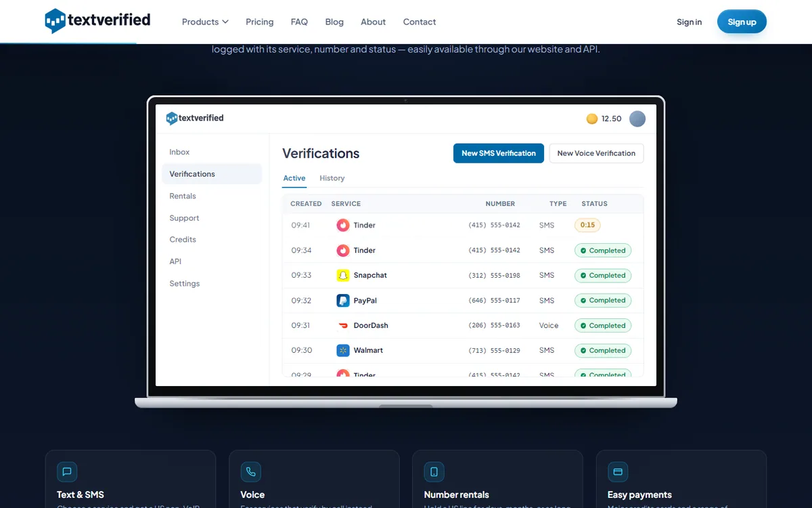Click the PayPal icon

click(x=343, y=300)
